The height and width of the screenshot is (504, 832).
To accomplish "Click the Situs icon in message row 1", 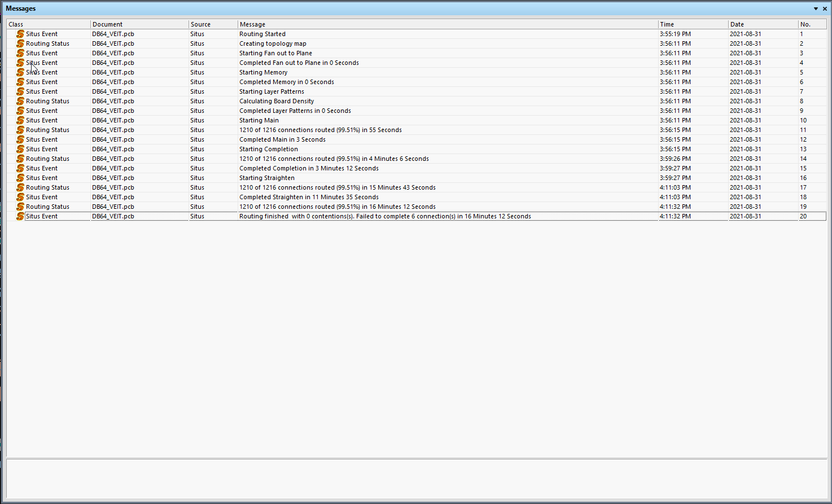I will click(20, 34).
